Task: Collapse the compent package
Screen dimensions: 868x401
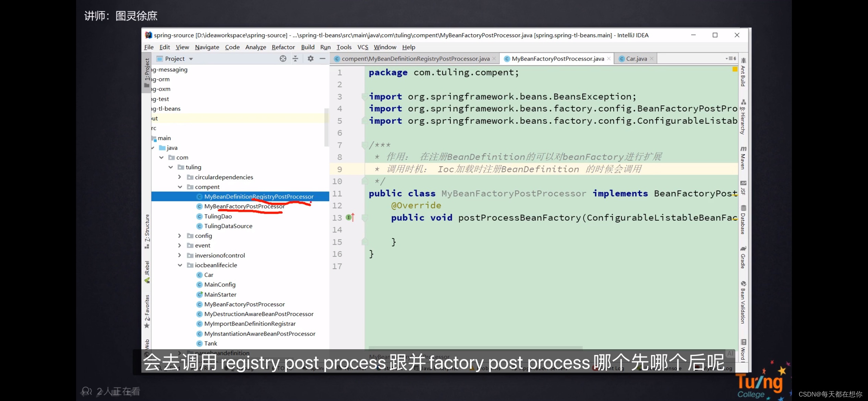Action: click(x=180, y=187)
